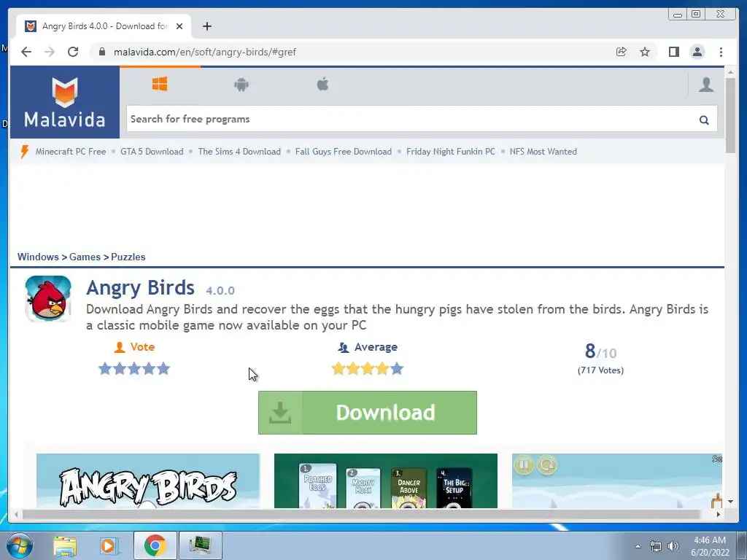Click Chrome icon in taskbar

[x=155, y=545]
